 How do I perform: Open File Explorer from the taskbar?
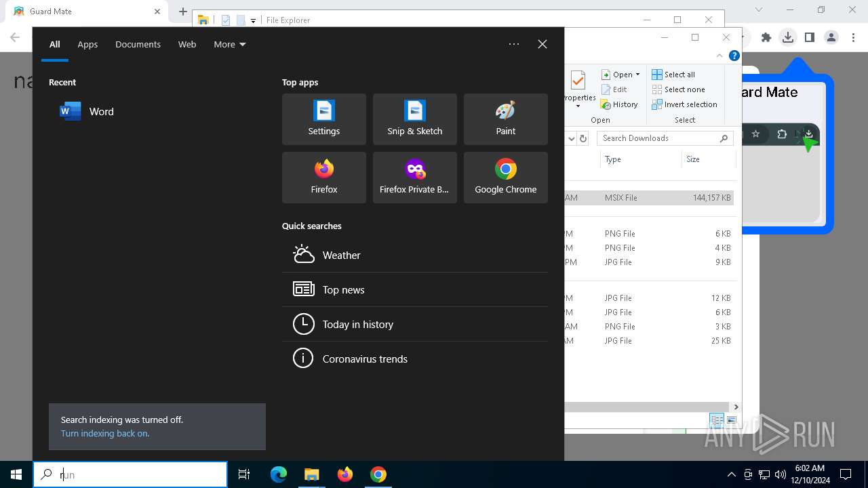[x=311, y=474]
